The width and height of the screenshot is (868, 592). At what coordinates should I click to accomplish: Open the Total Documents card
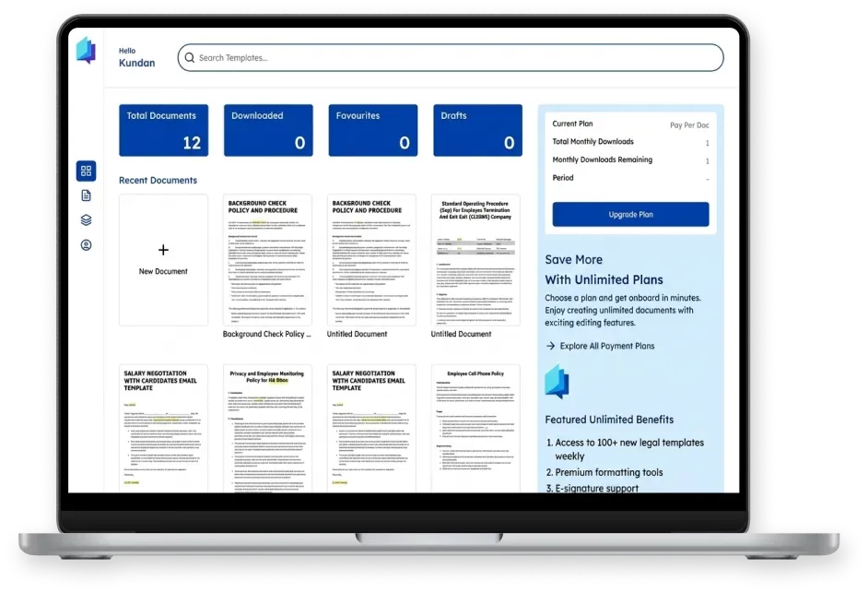(x=163, y=130)
